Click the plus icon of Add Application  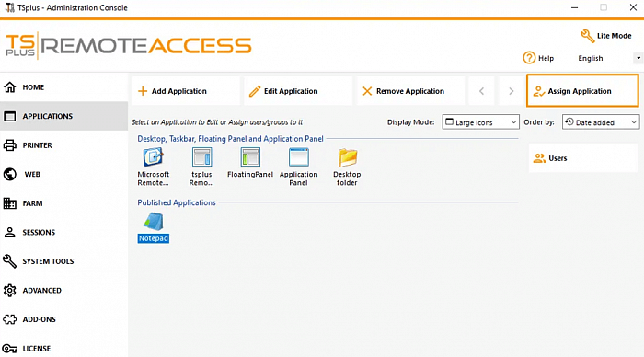143,91
